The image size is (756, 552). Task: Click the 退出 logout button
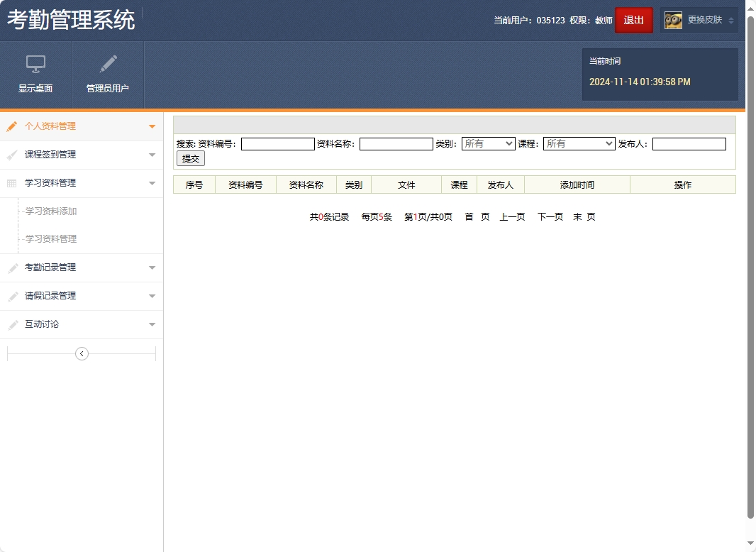[633, 20]
